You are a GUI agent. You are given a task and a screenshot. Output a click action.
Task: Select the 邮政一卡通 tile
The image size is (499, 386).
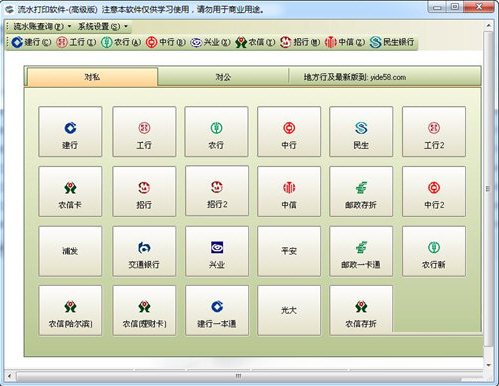[361, 251]
